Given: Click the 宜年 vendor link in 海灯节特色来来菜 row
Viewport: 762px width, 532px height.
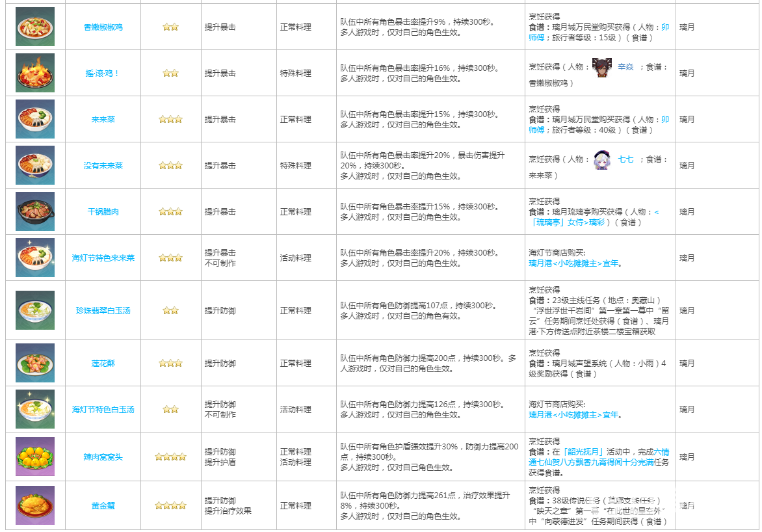Looking at the screenshot, I should point(611,263).
